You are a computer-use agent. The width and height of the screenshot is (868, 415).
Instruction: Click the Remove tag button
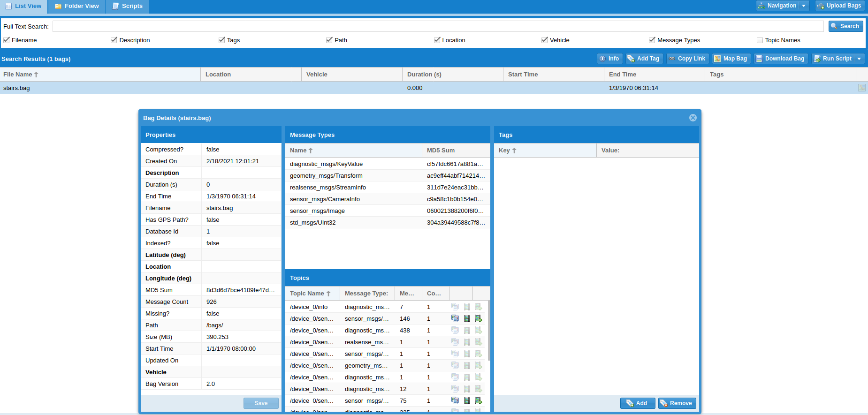[677, 403]
